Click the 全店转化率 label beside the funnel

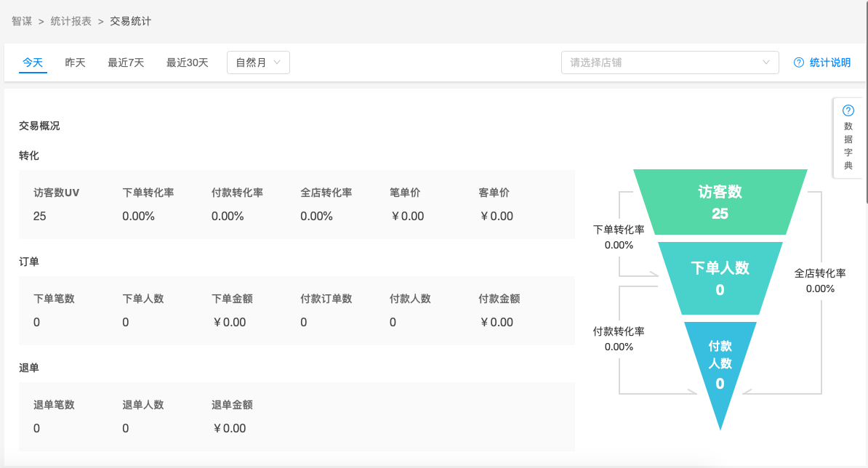820,273
